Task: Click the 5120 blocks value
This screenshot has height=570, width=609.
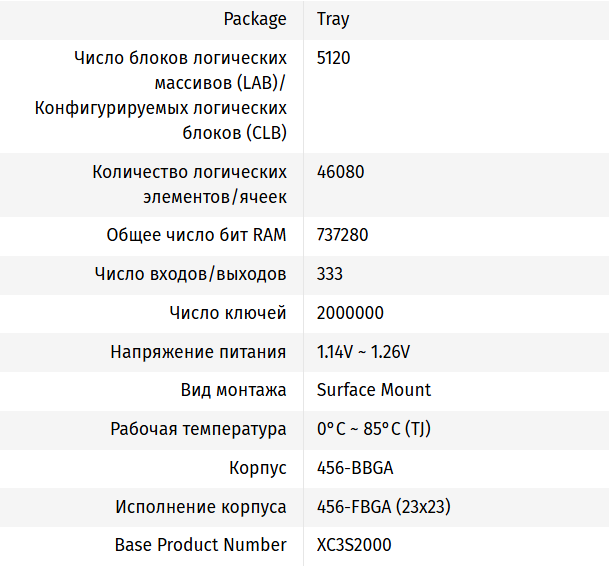Action: [x=333, y=58]
